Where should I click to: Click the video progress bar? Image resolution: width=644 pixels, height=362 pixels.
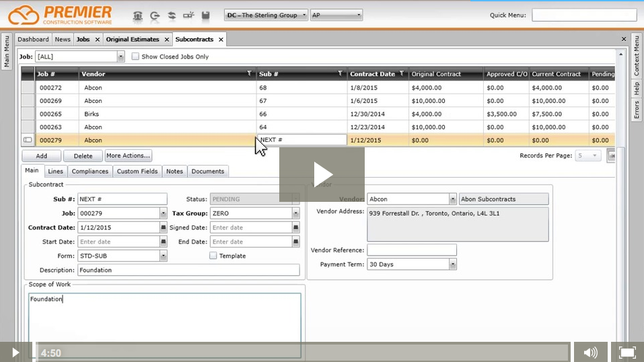(303, 352)
